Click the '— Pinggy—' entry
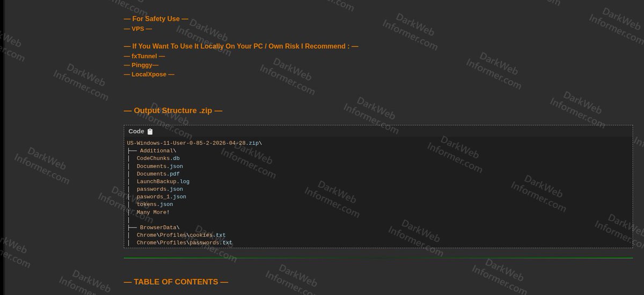 (141, 65)
